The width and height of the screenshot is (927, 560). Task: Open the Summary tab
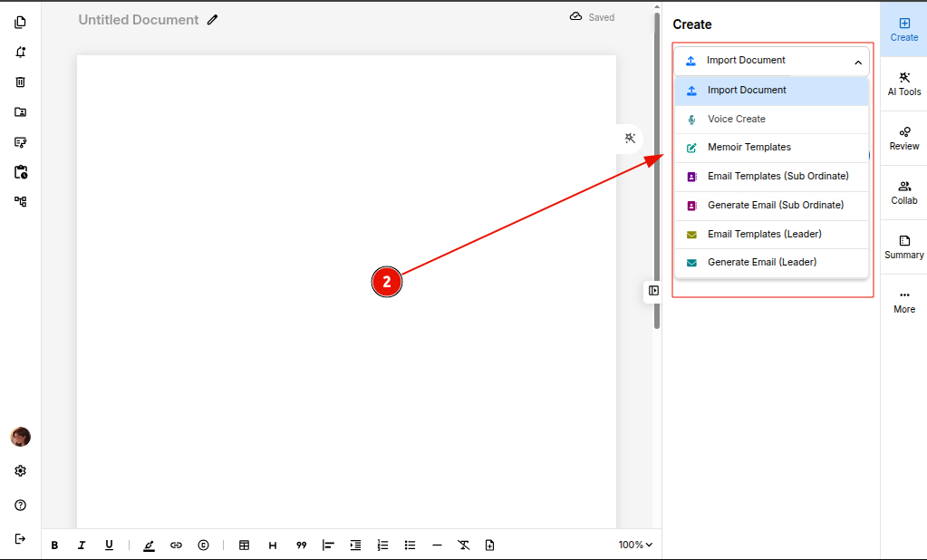[x=903, y=246]
